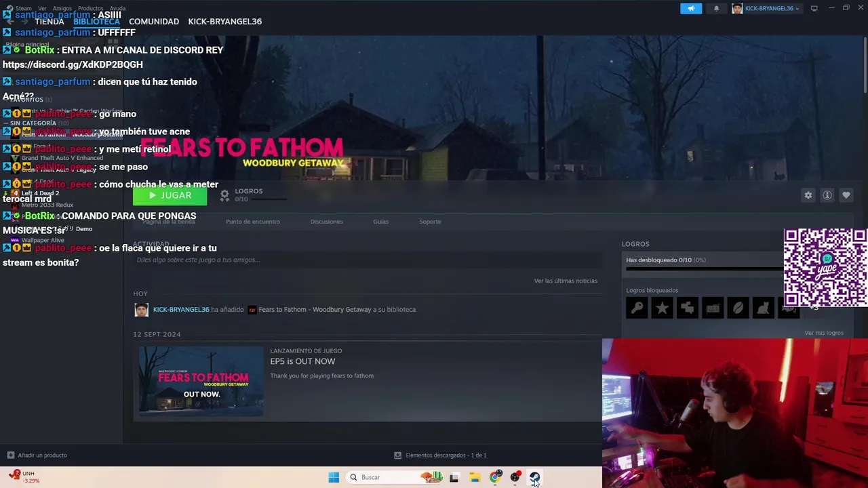
Task: Open the Windows Start button
Action: tap(334, 477)
